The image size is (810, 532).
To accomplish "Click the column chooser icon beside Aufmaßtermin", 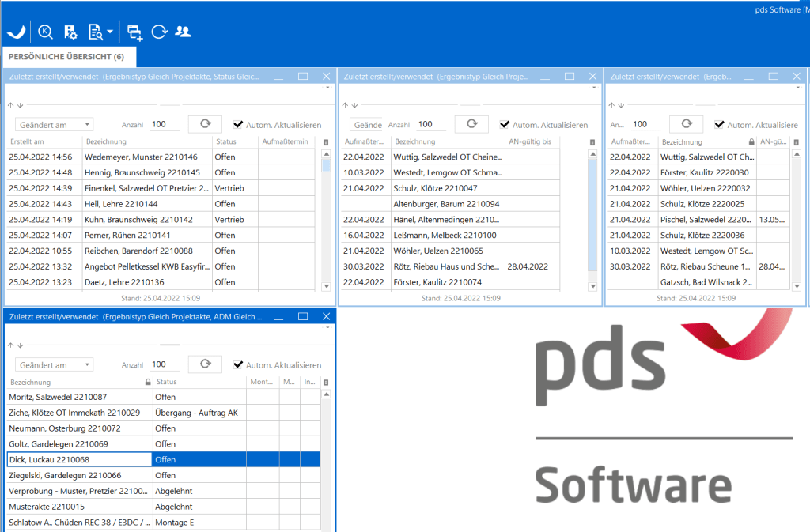I will [x=326, y=141].
